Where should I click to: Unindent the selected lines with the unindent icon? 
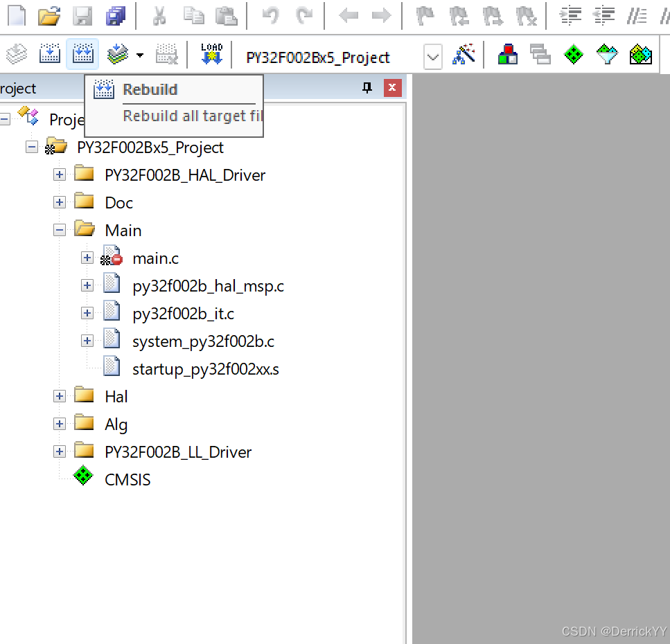[x=603, y=16]
